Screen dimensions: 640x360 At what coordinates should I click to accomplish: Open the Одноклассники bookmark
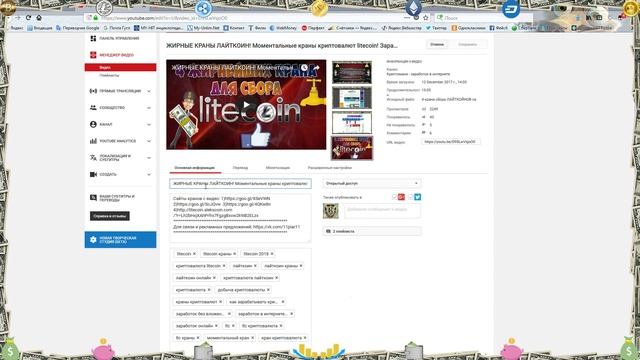pos(469,28)
